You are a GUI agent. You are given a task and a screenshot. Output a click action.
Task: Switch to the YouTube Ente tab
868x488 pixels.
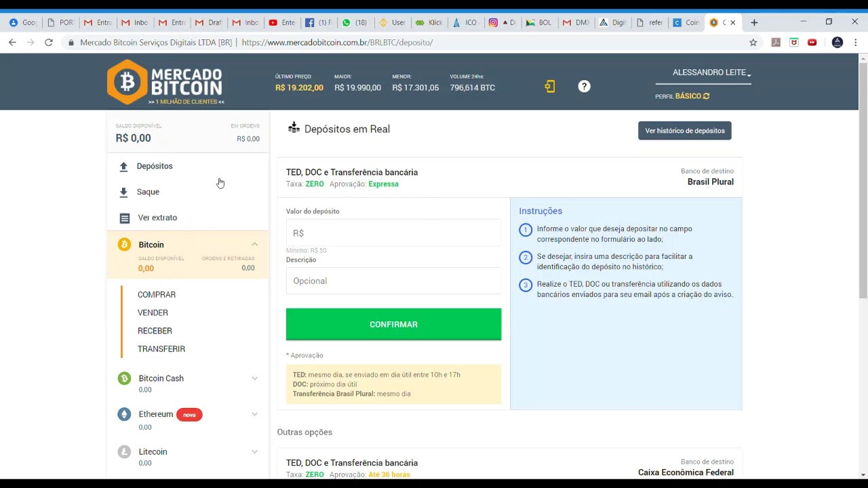point(281,22)
